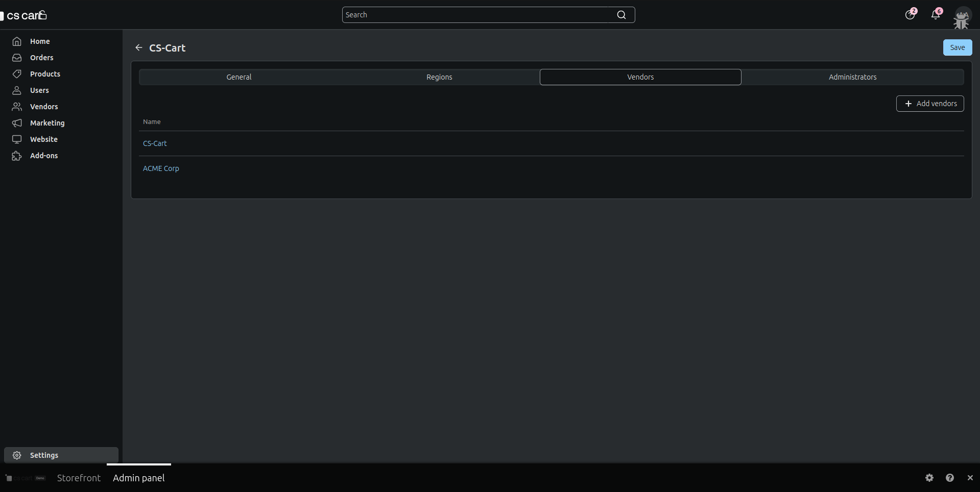Close the bottom demo bar

point(970,478)
